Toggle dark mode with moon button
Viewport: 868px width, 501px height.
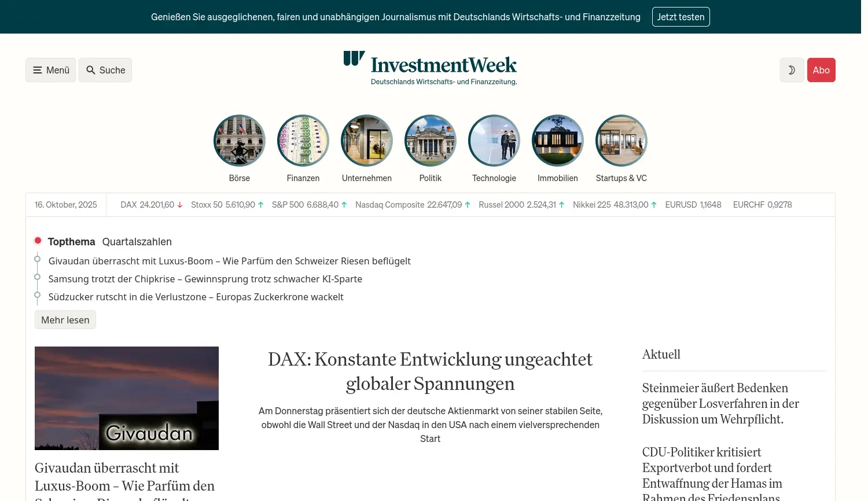click(791, 70)
